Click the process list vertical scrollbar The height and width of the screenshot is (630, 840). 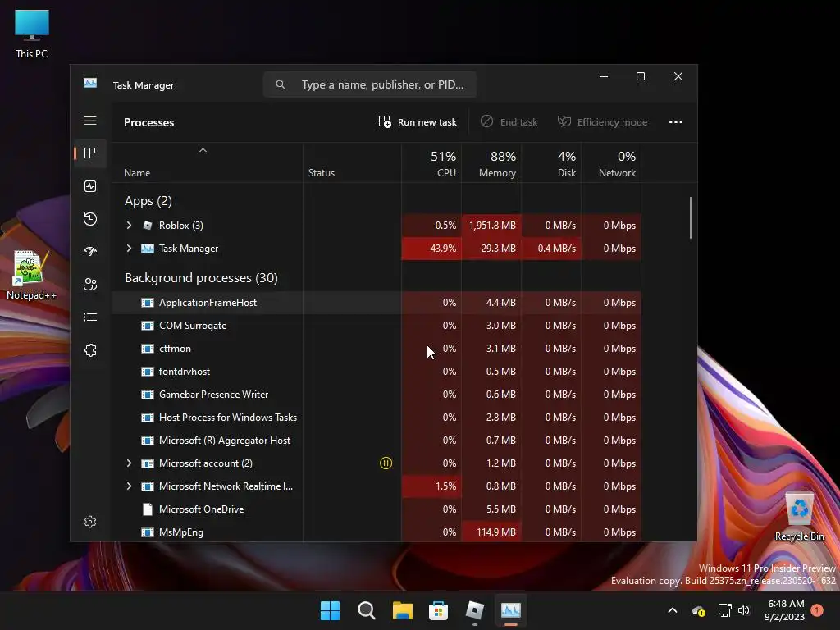point(691,218)
